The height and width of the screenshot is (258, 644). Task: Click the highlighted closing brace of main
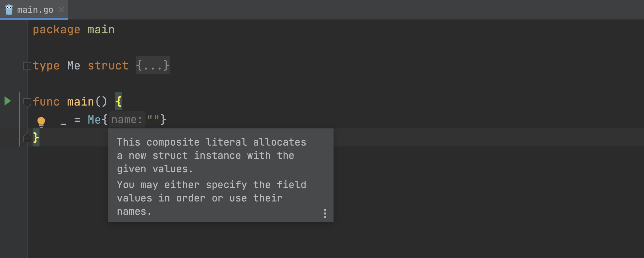pos(36,137)
